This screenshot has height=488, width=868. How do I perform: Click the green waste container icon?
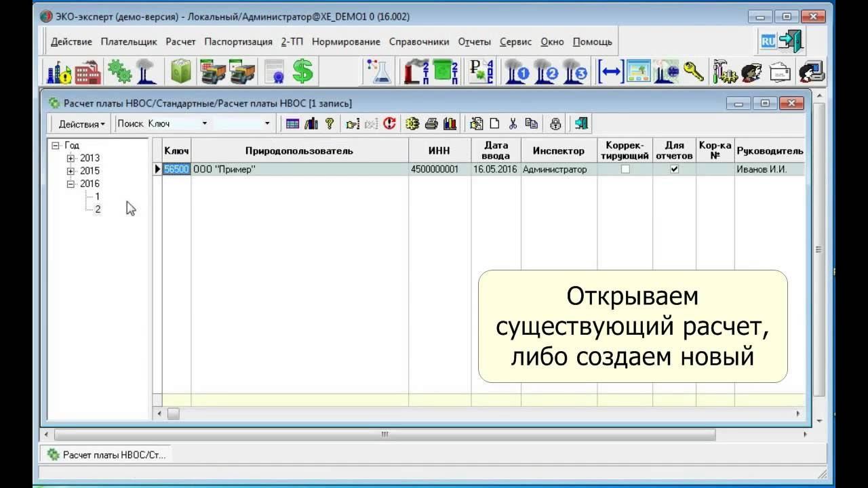181,71
